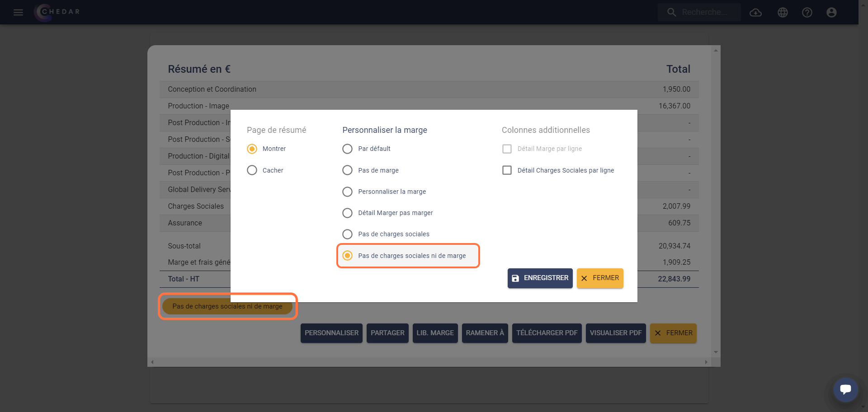Click the summary panel vertical scrollbar
This screenshot has width=868, height=412.
(x=716, y=201)
